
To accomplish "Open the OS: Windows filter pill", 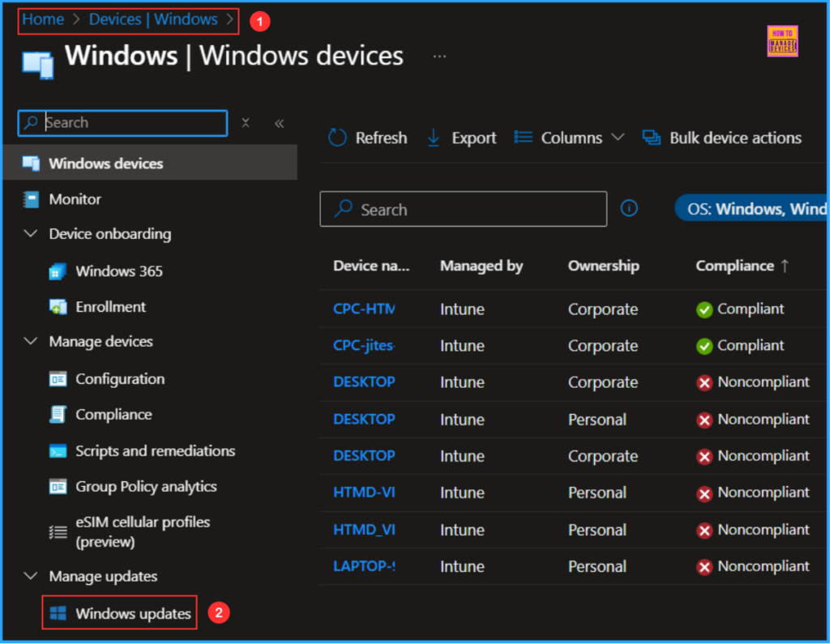I will coord(760,208).
